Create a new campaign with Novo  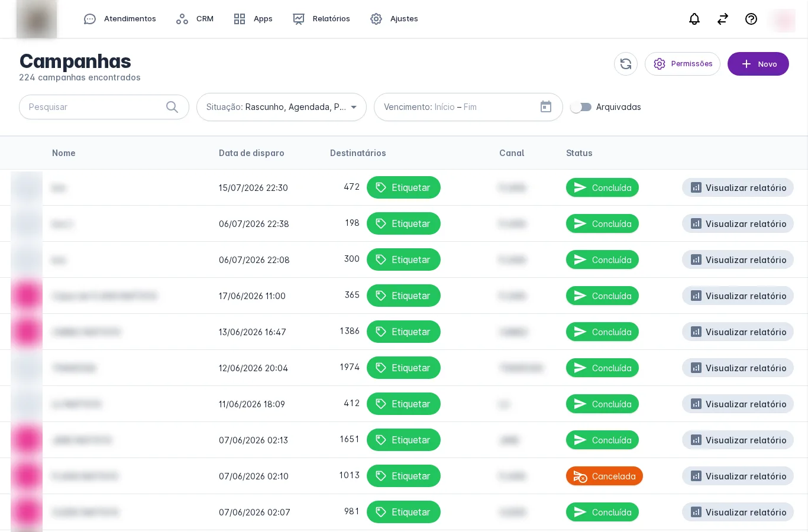[x=758, y=64]
